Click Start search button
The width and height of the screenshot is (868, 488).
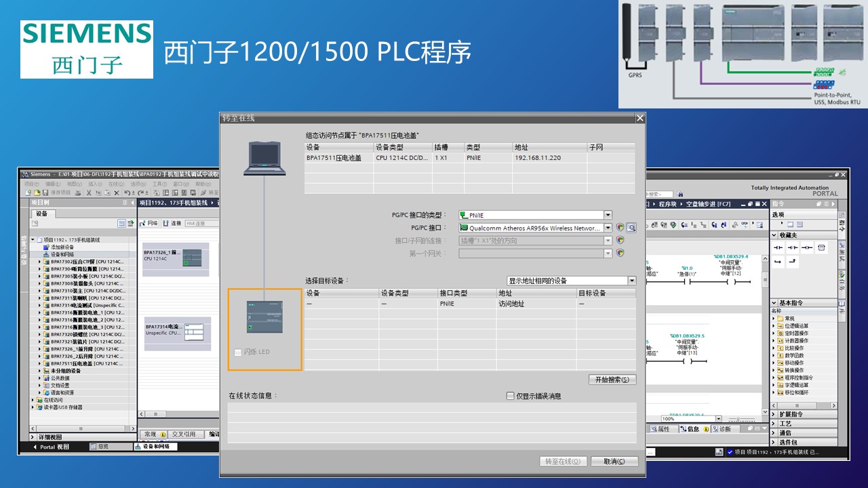612,380
